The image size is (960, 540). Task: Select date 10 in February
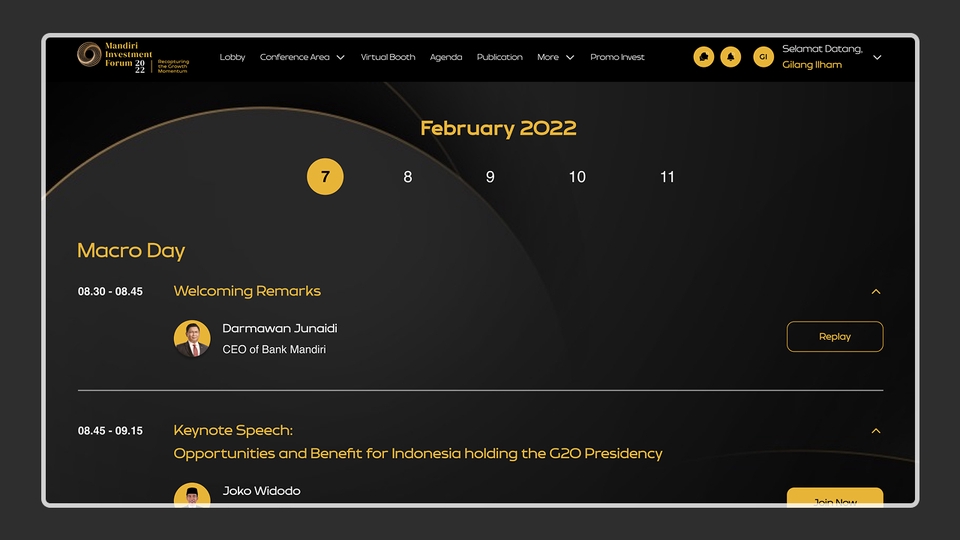(x=577, y=177)
